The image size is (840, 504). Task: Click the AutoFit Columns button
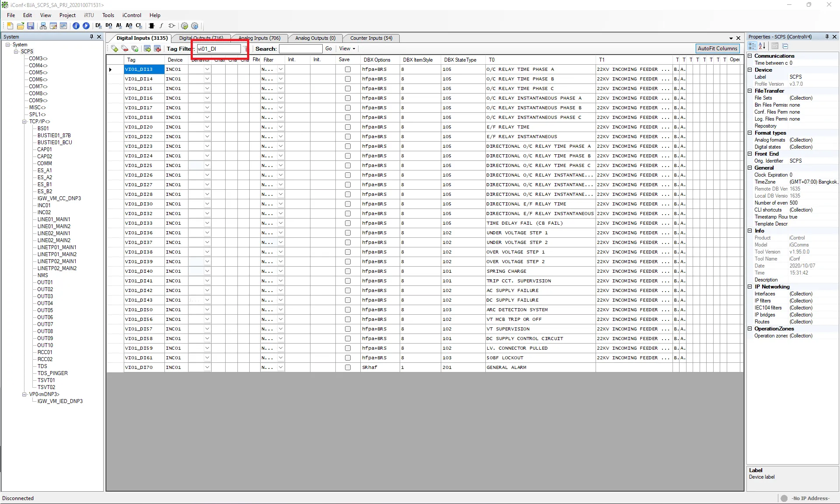click(717, 49)
